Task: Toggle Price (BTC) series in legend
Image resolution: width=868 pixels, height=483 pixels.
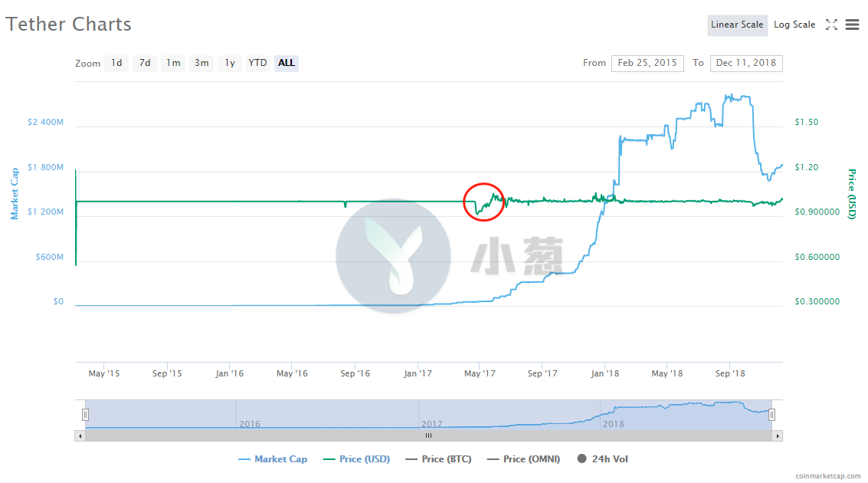Action: click(x=438, y=458)
